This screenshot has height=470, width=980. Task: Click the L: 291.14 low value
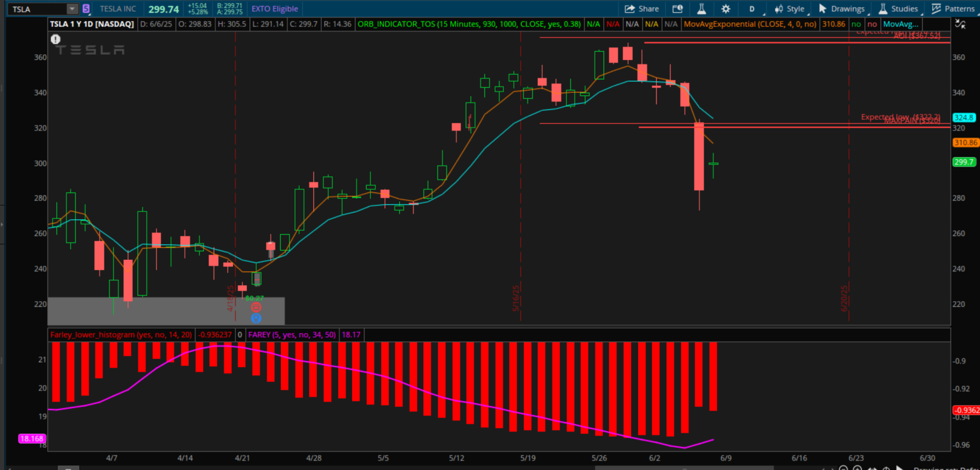[x=268, y=24]
